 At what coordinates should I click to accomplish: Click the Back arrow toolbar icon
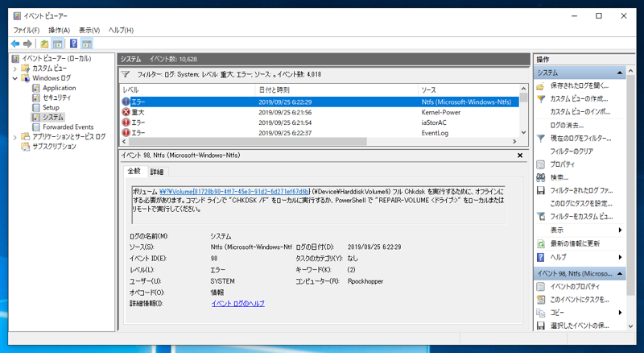[x=15, y=44]
